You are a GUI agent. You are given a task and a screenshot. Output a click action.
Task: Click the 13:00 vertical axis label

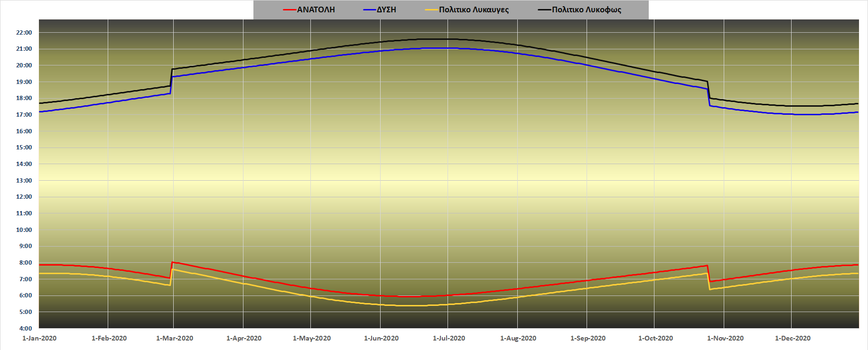point(24,181)
